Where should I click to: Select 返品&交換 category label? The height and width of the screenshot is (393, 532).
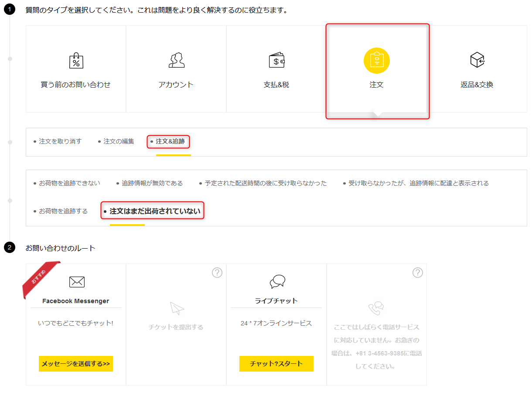[x=477, y=85]
